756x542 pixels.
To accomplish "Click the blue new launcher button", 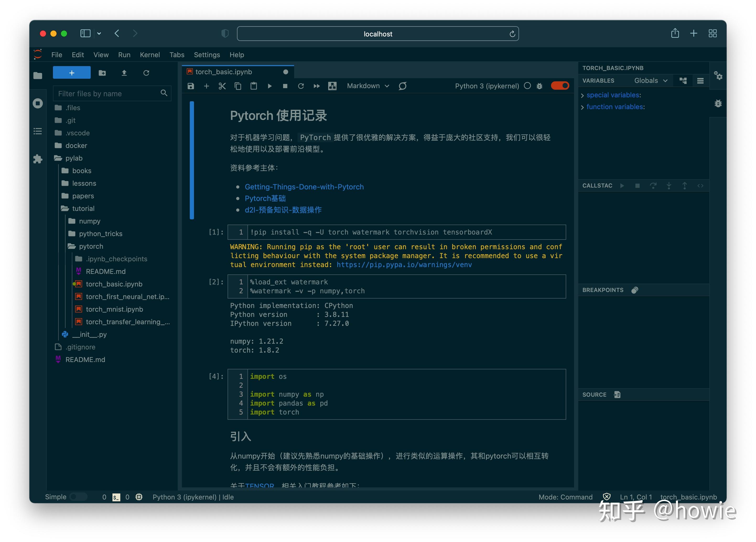I will (x=72, y=72).
